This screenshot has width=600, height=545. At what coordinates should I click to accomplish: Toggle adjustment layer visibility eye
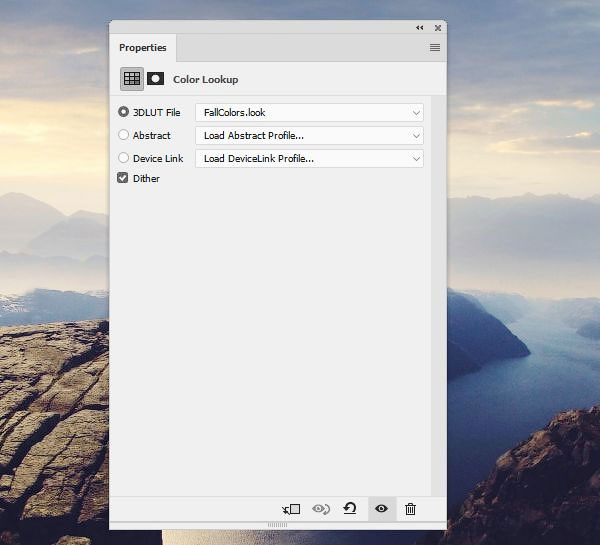click(381, 509)
